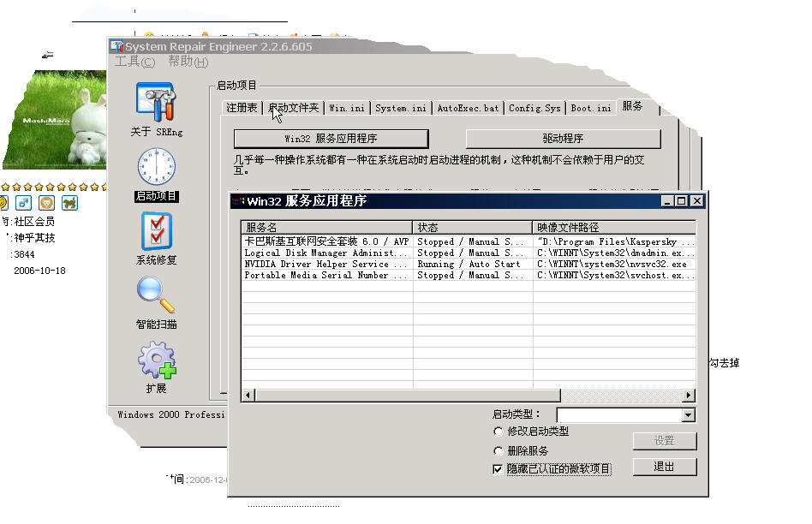Switch to the Boot.ini tab
The height and width of the screenshot is (524, 812).
click(591, 108)
